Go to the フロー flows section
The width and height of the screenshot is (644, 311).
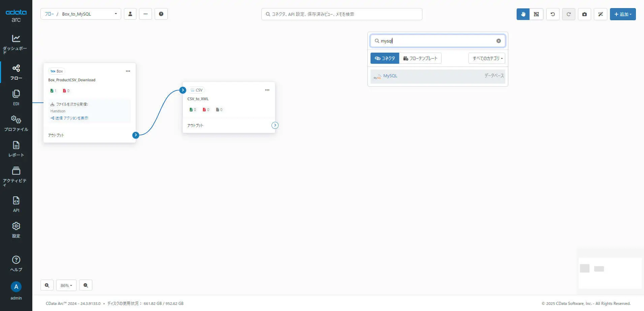16,72
